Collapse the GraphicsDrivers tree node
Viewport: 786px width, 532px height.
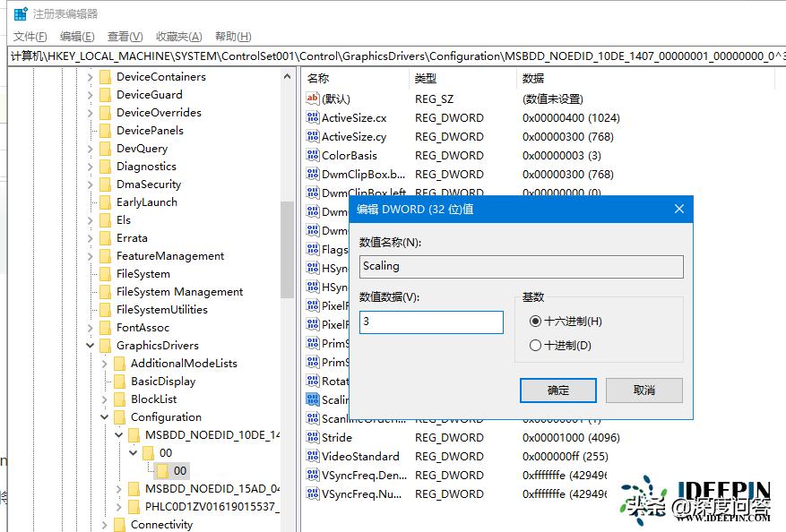point(89,345)
